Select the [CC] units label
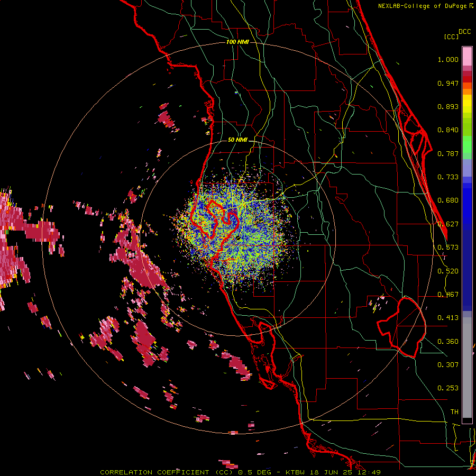This screenshot has height=476, width=476. (451, 36)
